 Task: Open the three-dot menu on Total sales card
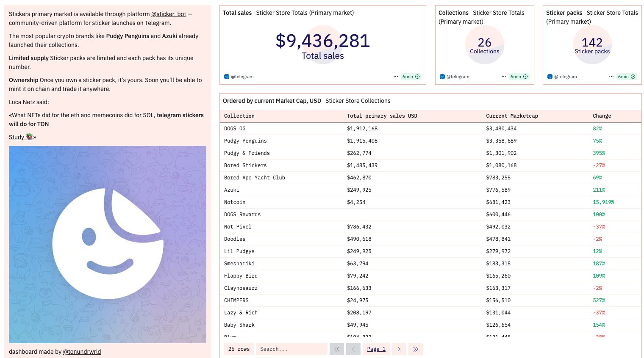click(396, 77)
